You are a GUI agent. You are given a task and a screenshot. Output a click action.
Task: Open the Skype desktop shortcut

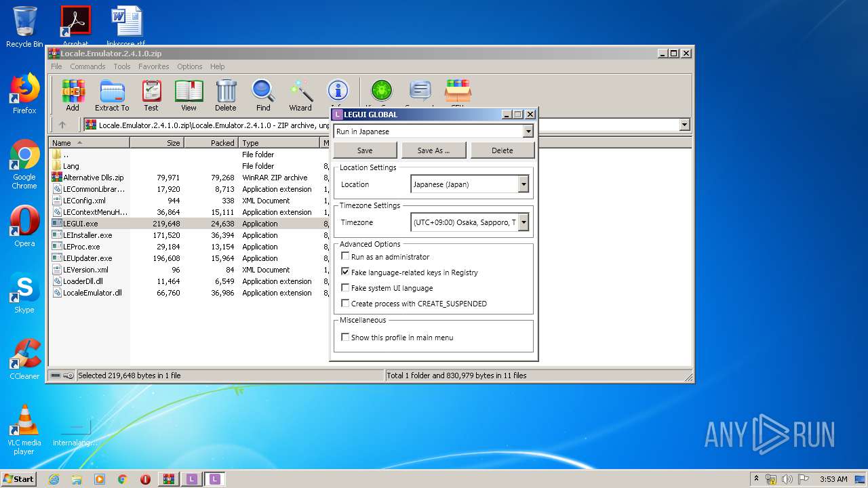[24, 293]
